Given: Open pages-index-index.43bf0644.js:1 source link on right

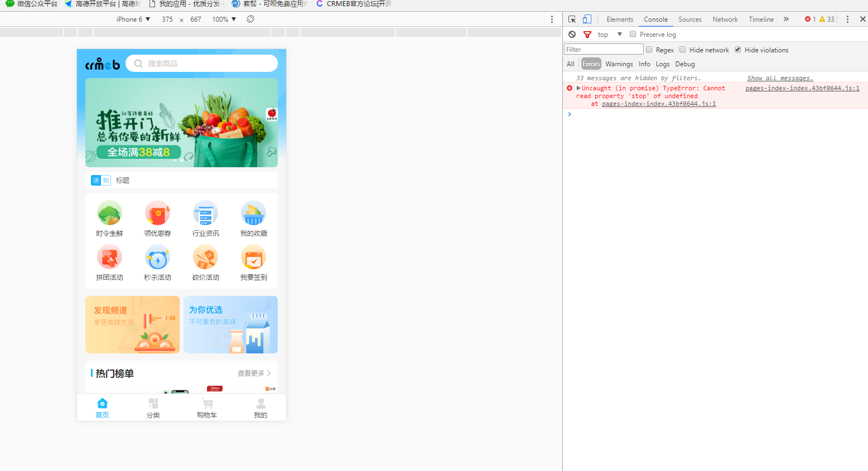Looking at the screenshot, I should pyautogui.click(x=802, y=88).
